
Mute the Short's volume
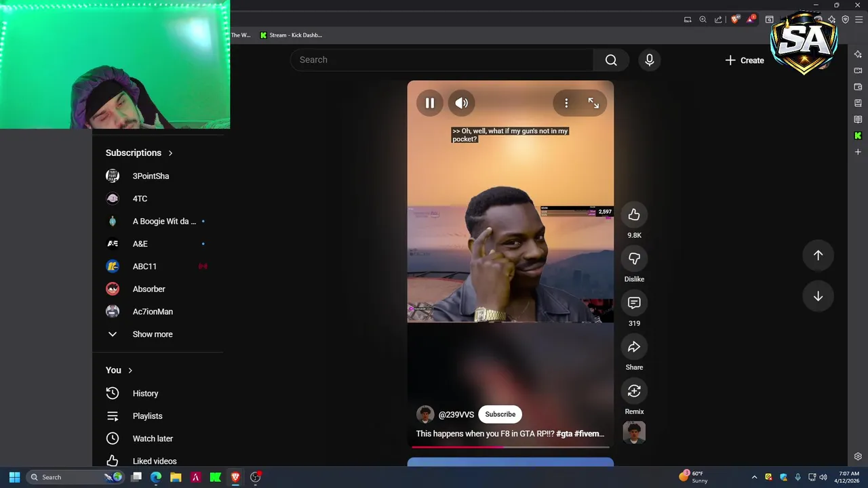point(462,103)
